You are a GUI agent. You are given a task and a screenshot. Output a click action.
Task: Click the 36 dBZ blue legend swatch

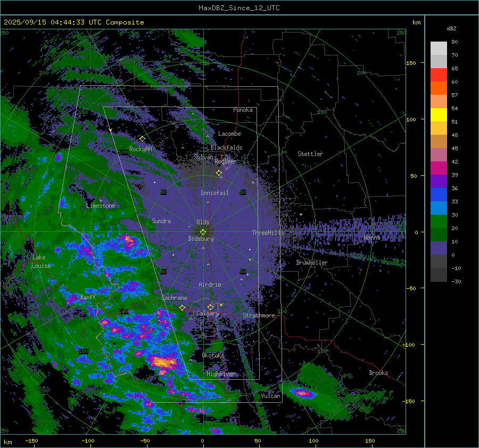click(439, 194)
